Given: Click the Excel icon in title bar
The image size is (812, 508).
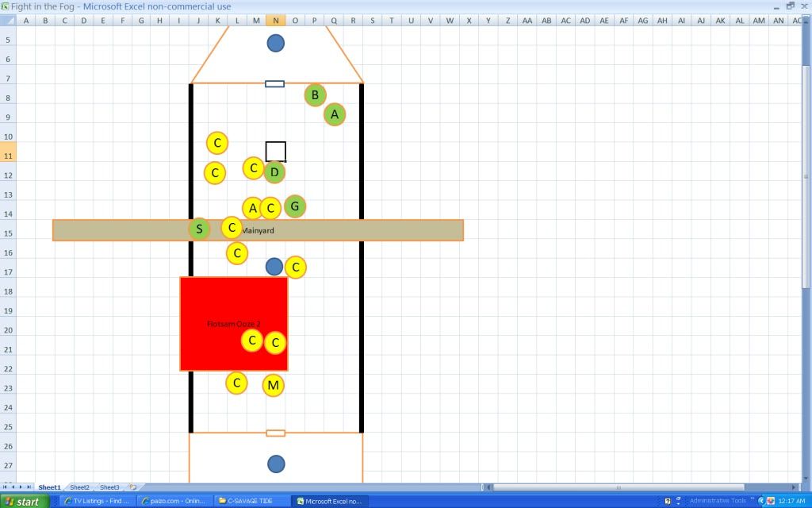Looking at the screenshot, I should click(6, 6).
